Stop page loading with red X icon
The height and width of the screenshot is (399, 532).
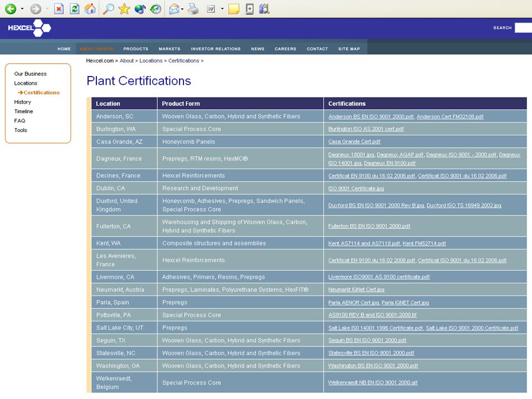coord(59,9)
